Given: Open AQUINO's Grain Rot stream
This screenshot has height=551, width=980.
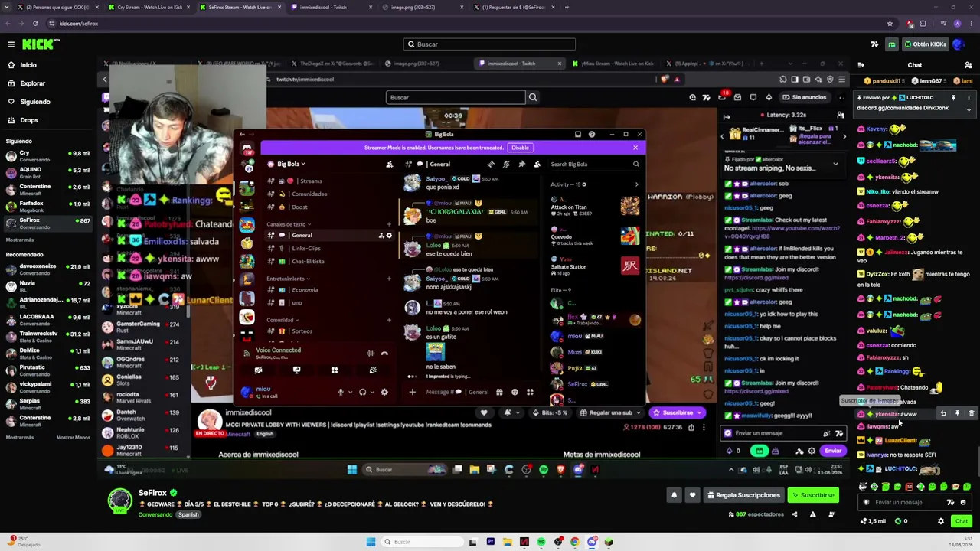Looking at the screenshot, I should (x=47, y=172).
